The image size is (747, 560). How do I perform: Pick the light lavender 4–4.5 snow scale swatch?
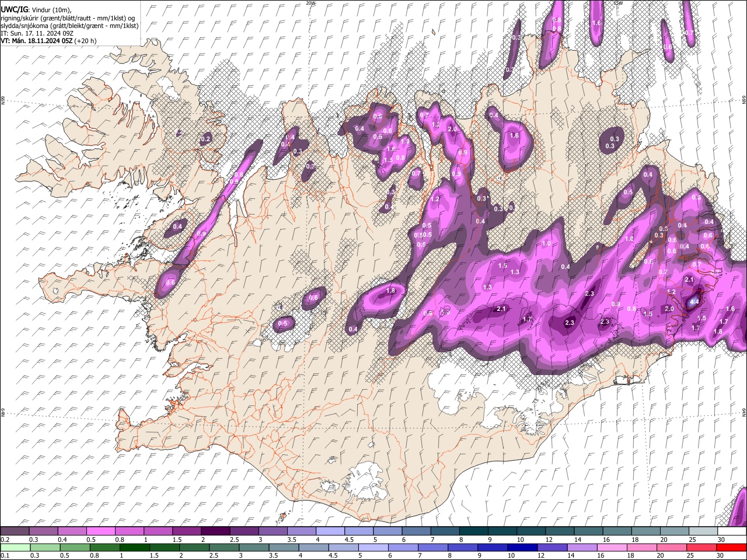click(330, 531)
